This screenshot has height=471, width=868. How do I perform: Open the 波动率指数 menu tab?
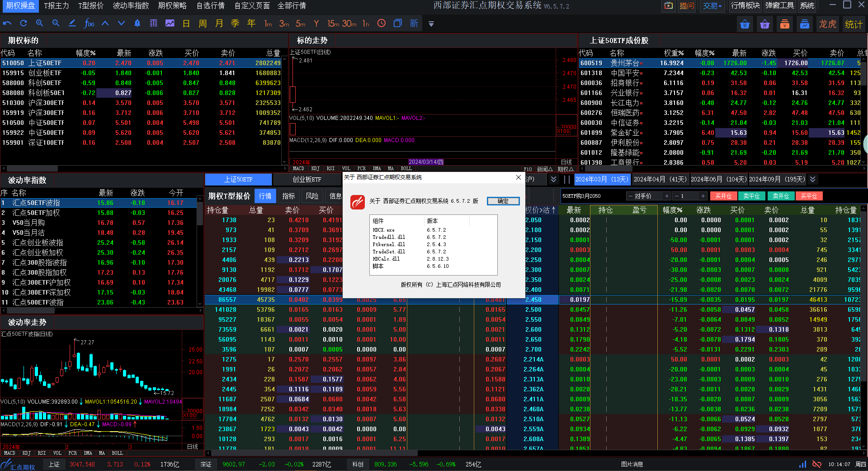(131, 6)
